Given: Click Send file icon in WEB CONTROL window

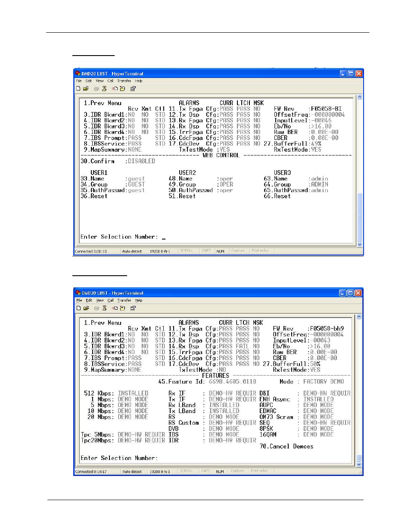Looking at the screenshot, I should (x=115, y=89).
